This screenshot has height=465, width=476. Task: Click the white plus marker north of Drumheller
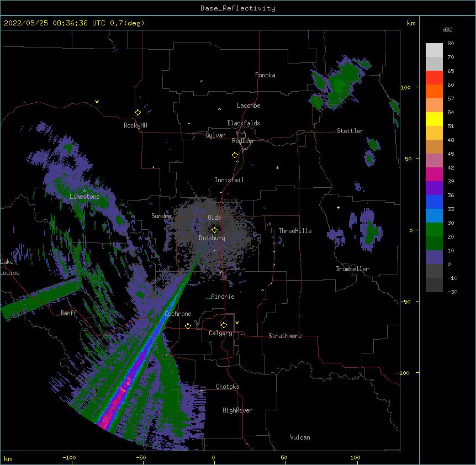click(338, 207)
